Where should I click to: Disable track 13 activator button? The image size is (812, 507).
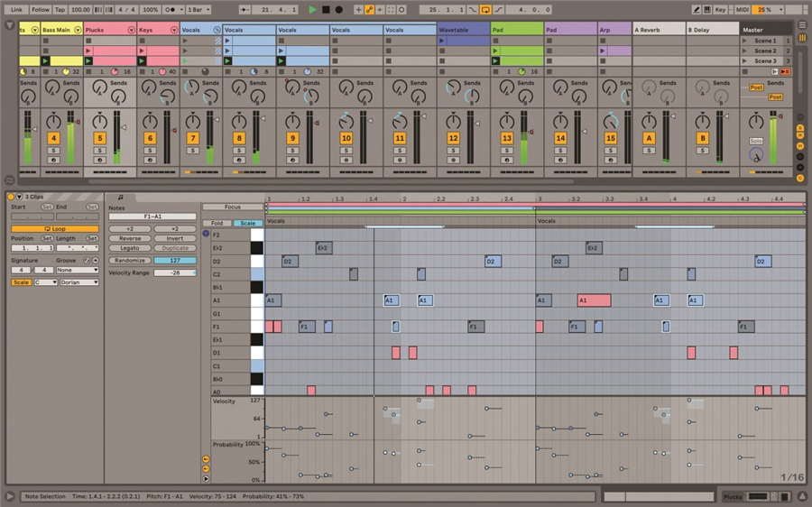(x=507, y=138)
